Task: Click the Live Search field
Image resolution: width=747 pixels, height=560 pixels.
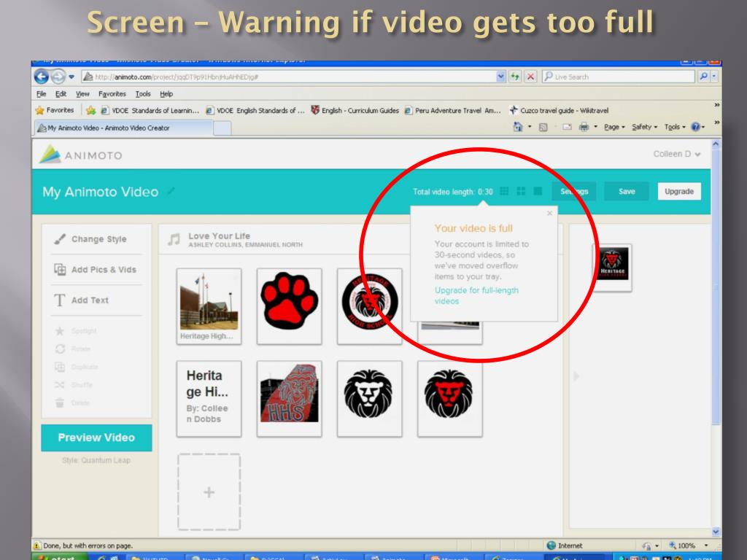Action: [619, 77]
